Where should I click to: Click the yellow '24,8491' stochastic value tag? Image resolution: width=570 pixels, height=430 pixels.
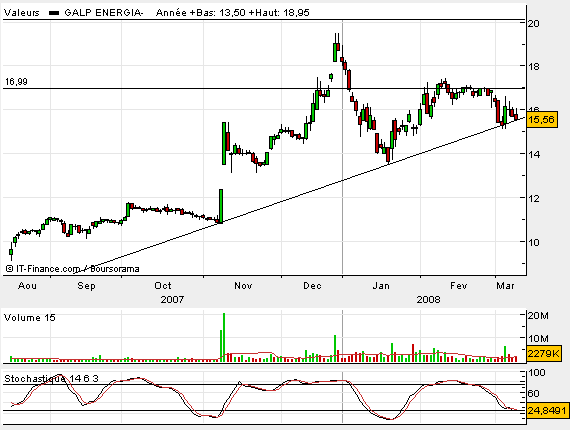(x=547, y=411)
